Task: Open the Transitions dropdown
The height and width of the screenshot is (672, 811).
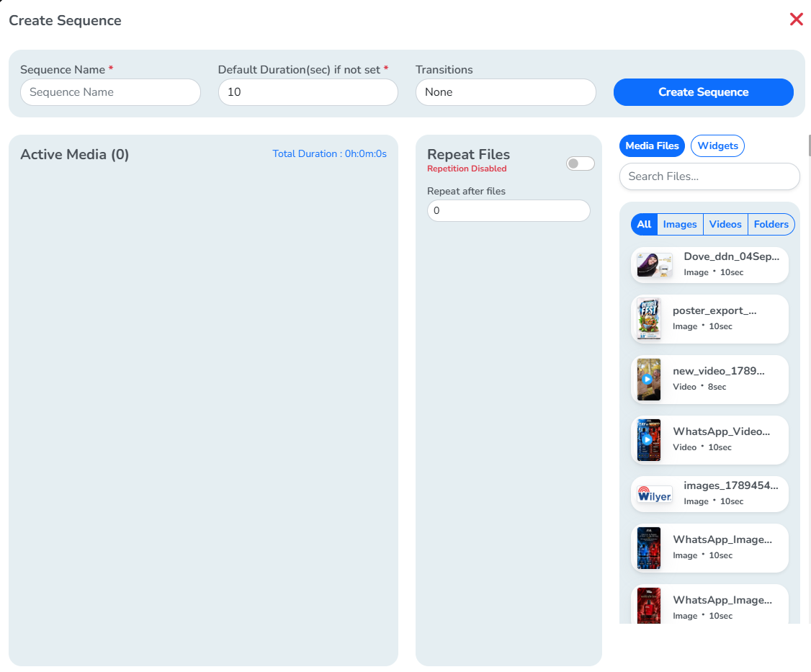Action: 506,92
